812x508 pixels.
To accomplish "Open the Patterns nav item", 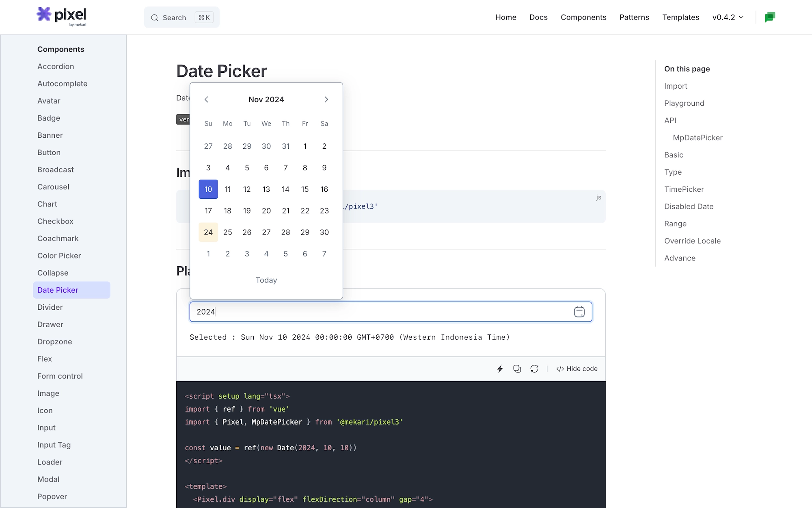I will [x=634, y=17].
